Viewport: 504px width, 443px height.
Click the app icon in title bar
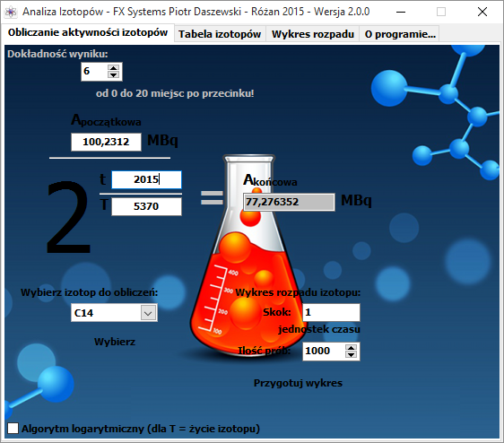coord(10,12)
